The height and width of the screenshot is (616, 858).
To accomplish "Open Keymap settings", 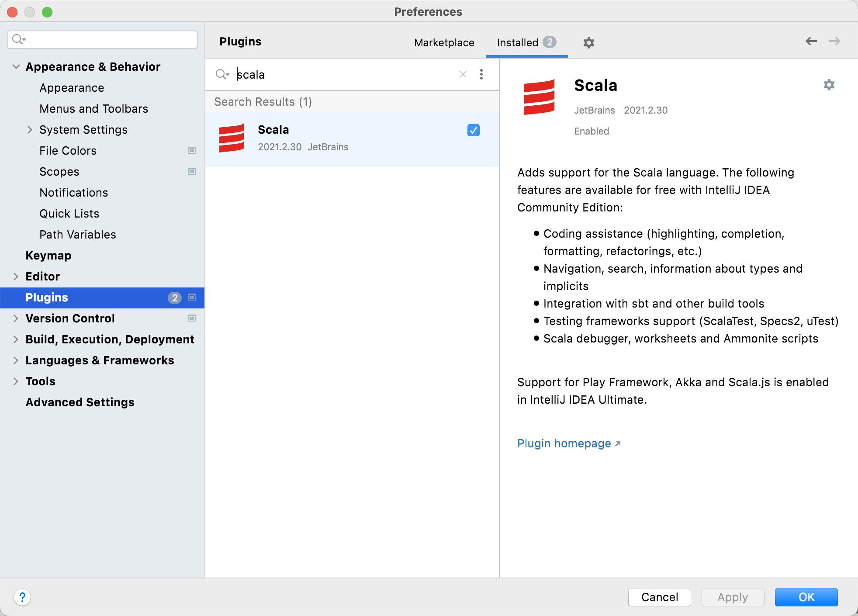I will (x=48, y=256).
